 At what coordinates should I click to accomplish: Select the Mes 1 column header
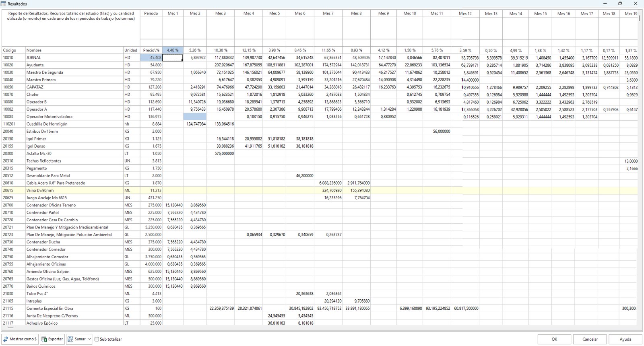173,13
